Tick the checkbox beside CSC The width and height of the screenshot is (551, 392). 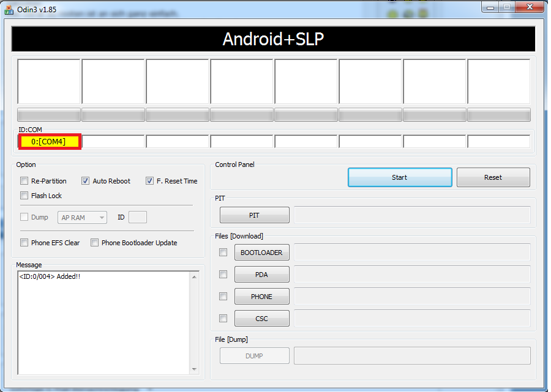223,318
